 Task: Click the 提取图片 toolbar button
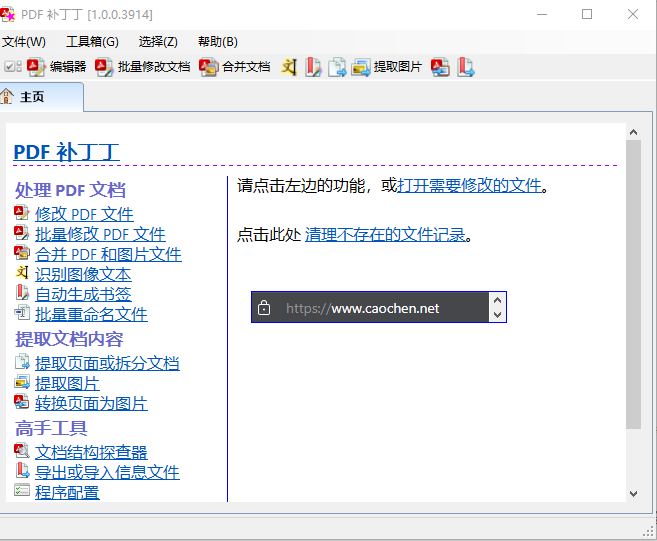coord(386,67)
